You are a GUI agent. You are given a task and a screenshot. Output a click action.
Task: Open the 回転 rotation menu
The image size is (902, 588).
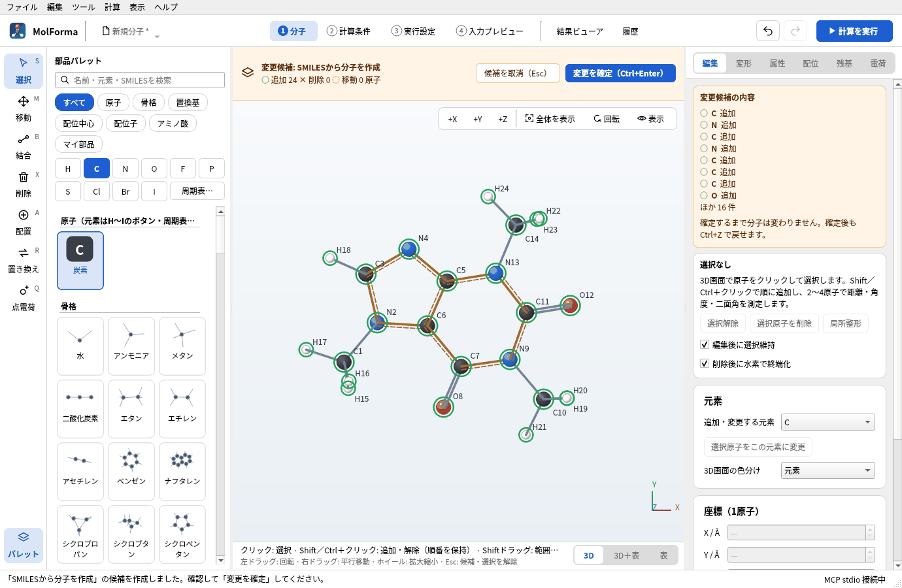607,119
